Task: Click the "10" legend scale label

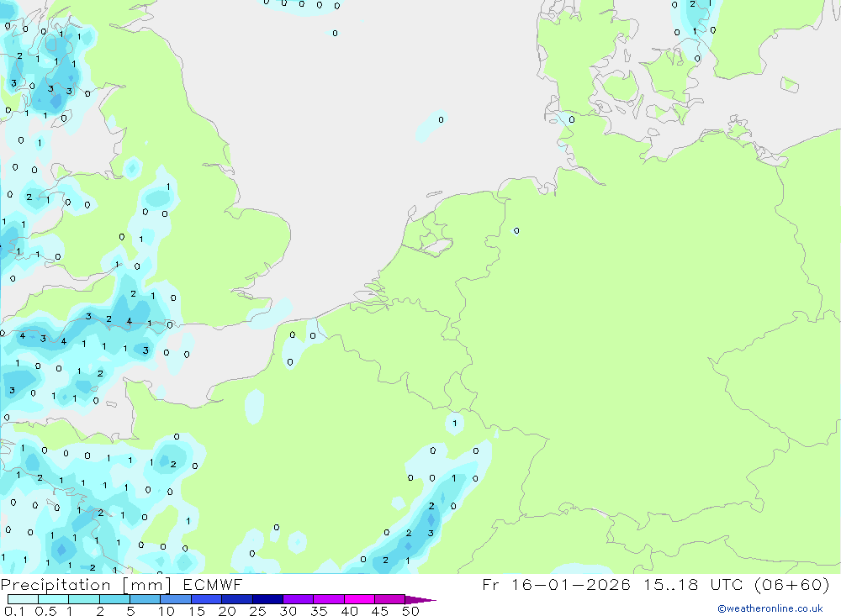Action: (167, 611)
